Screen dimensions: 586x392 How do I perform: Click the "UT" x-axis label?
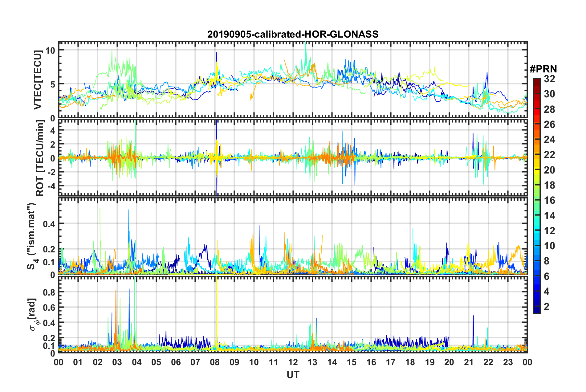point(293,375)
